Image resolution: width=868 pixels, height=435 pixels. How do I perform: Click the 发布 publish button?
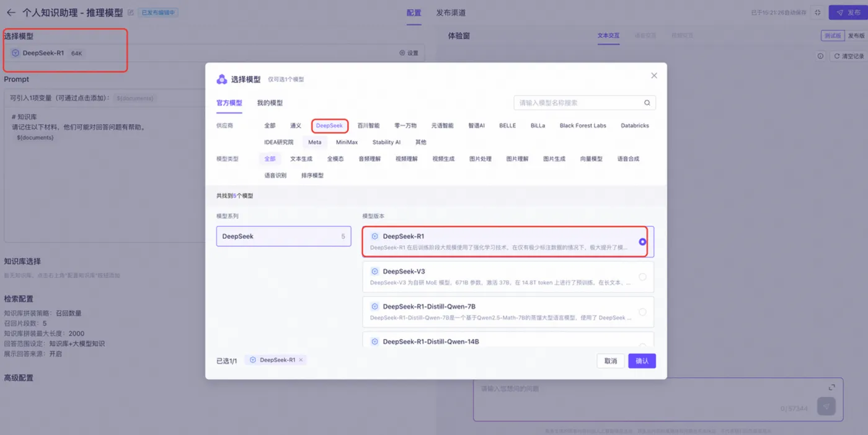[849, 12]
